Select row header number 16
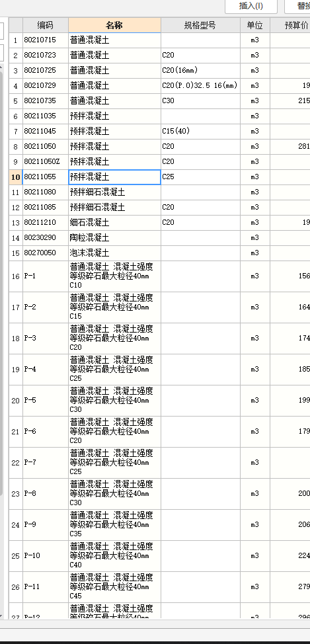 [16, 276]
